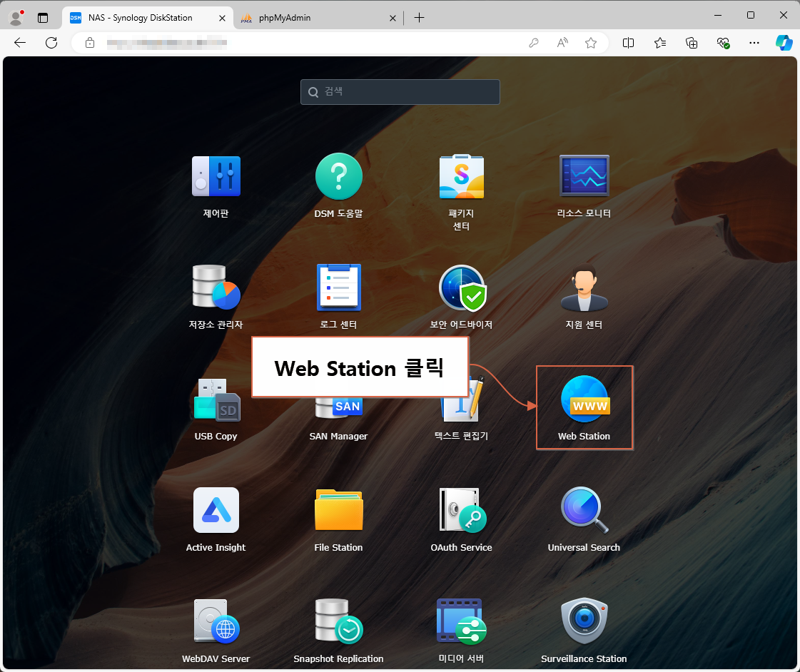Launch Snapshot Replication

point(339,621)
